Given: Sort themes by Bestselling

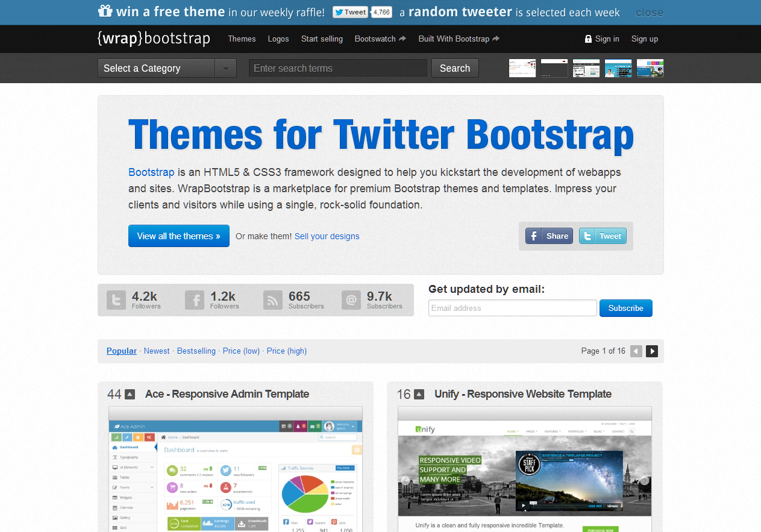Looking at the screenshot, I should pos(196,351).
